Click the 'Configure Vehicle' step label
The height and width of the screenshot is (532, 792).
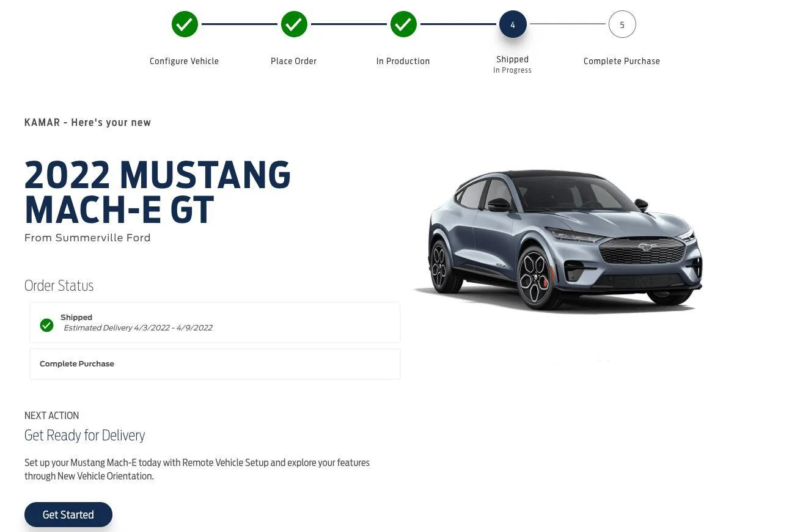[184, 61]
